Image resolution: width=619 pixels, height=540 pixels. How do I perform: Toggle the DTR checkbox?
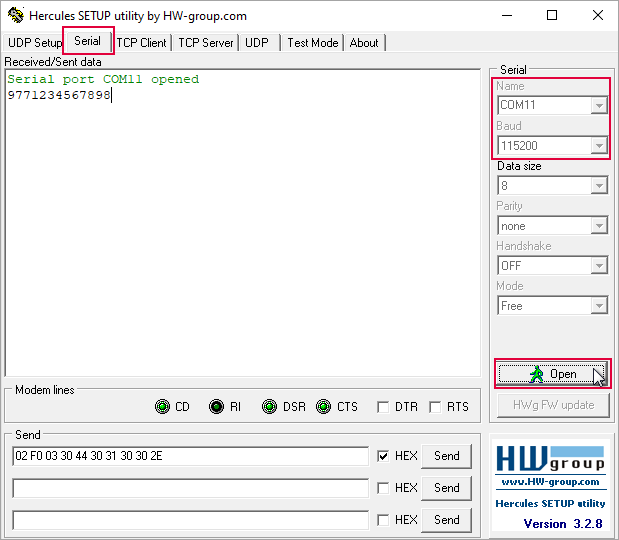383,407
